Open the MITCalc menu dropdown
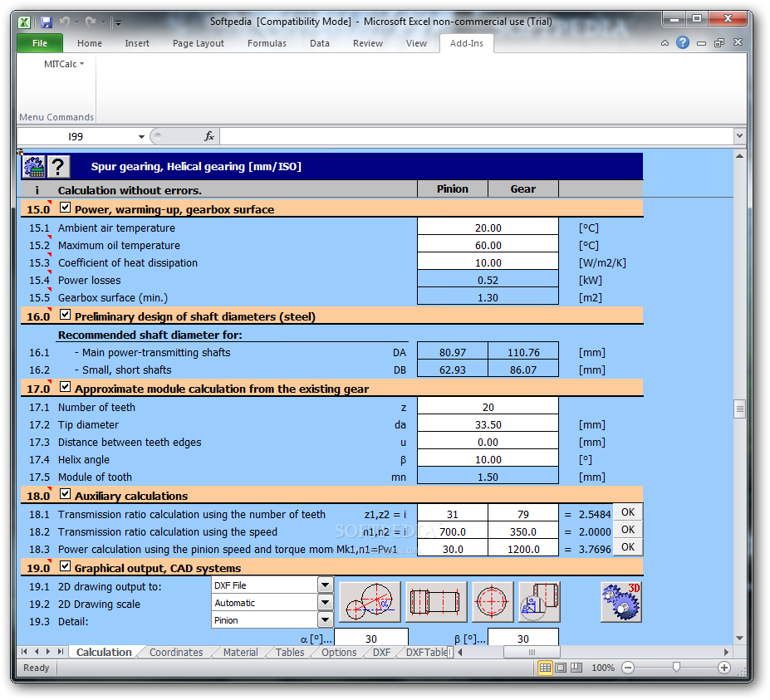Screen dimensions: 770x700 (64, 64)
